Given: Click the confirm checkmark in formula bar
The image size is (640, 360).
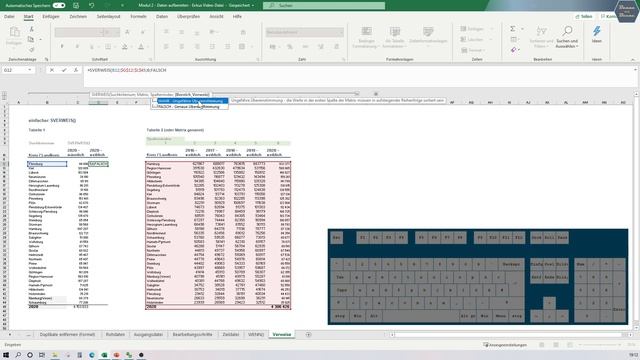Looking at the screenshot, I should [x=64, y=70].
